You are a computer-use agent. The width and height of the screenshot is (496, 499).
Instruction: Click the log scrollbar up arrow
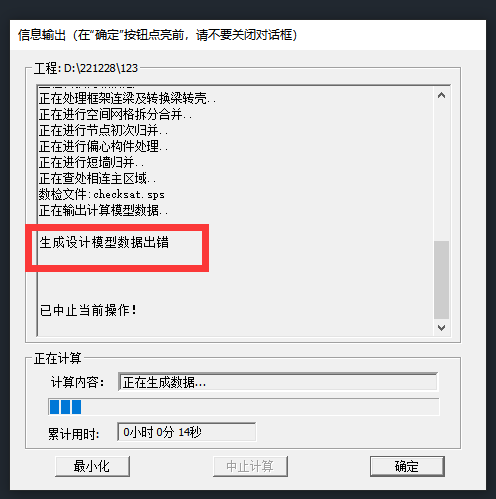[x=442, y=96]
